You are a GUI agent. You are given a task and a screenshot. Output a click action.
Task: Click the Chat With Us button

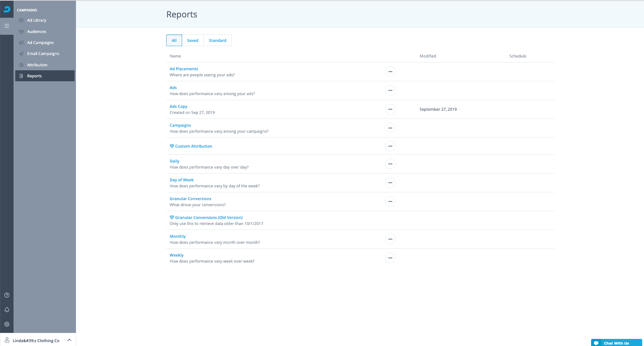[x=617, y=343]
